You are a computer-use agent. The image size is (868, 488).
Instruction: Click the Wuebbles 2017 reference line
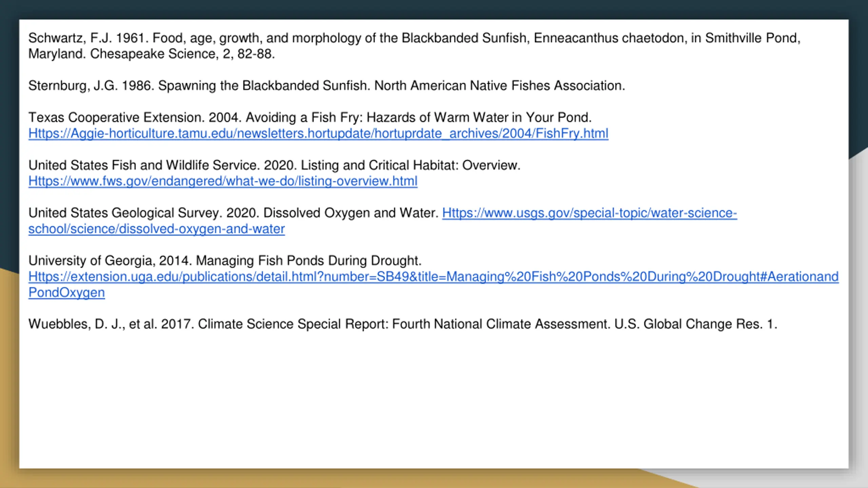click(402, 324)
